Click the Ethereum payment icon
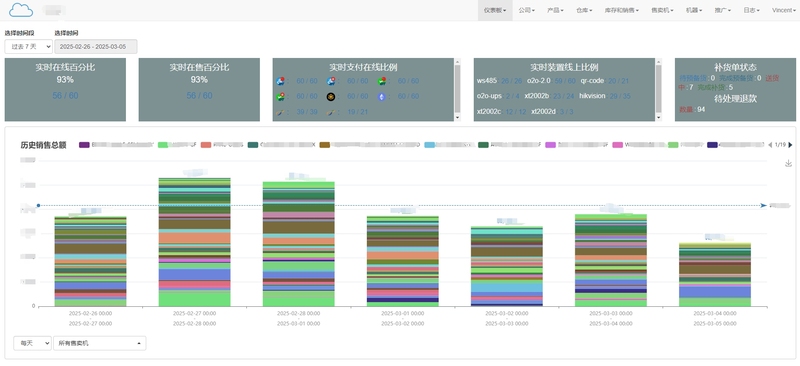The height and width of the screenshot is (366, 800). tap(382, 96)
